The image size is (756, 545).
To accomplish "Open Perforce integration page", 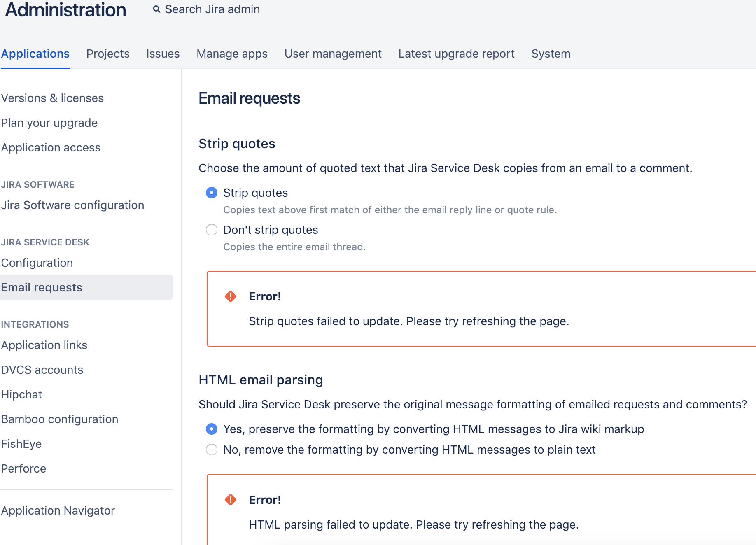I will 23,468.
